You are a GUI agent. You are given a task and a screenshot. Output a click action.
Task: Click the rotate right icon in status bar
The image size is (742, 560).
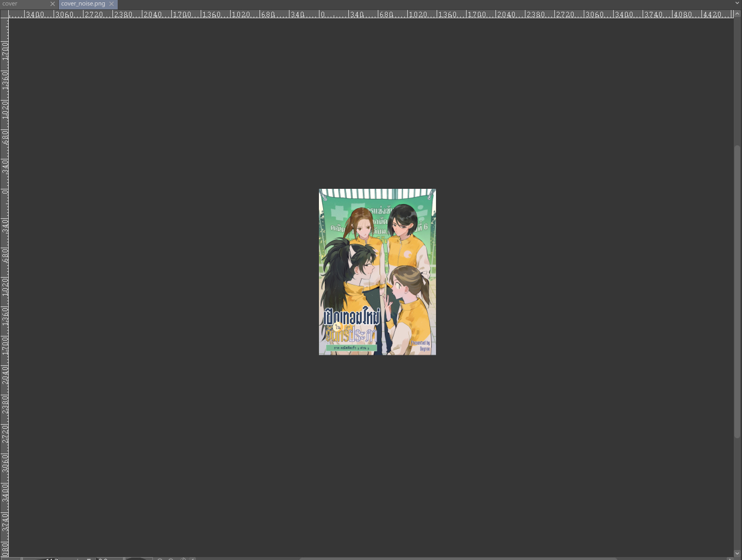coord(171,558)
